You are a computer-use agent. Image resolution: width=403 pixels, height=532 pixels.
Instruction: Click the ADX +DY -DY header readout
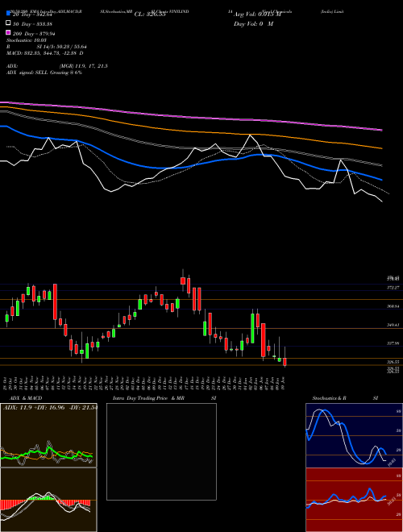coord(50,407)
